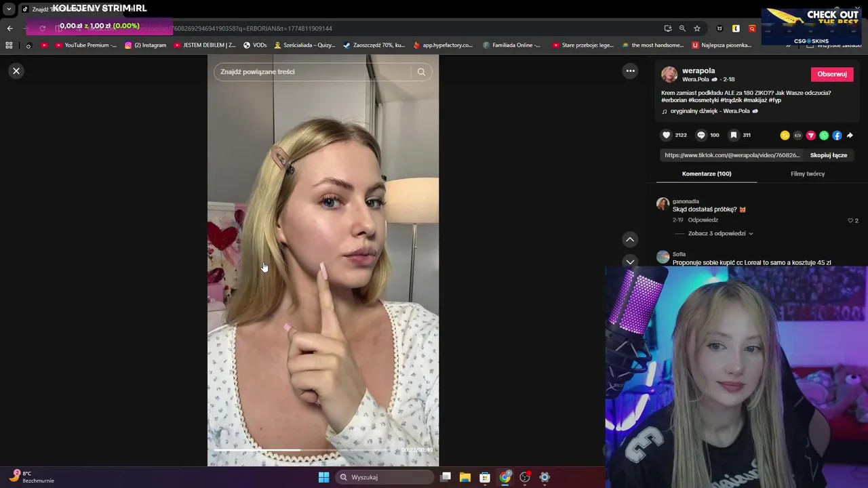This screenshot has height=488, width=868.
Task: Open the three-dots more options menu
Action: 630,71
